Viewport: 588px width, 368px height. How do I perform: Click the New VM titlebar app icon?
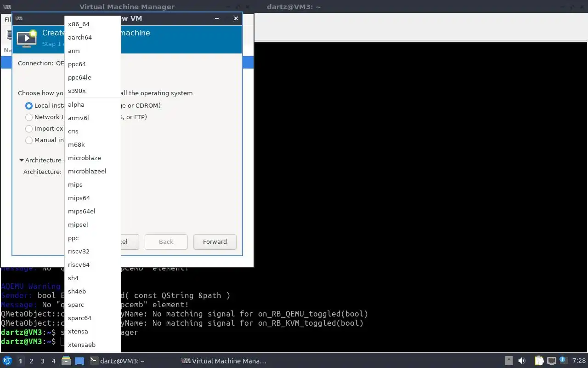(x=18, y=18)
